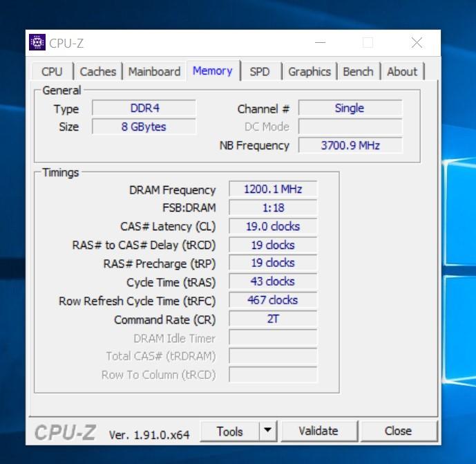Image resolution: width=476 pixels, height=464 pixels.
Task: Click the Cycle Time (tRAS) label
Action: [171, 282]
